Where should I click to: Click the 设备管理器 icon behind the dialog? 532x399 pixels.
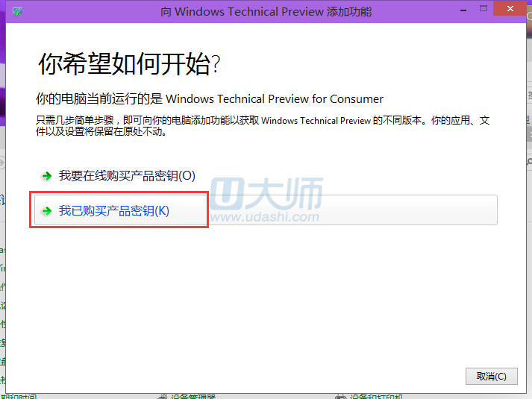(162, 396)
